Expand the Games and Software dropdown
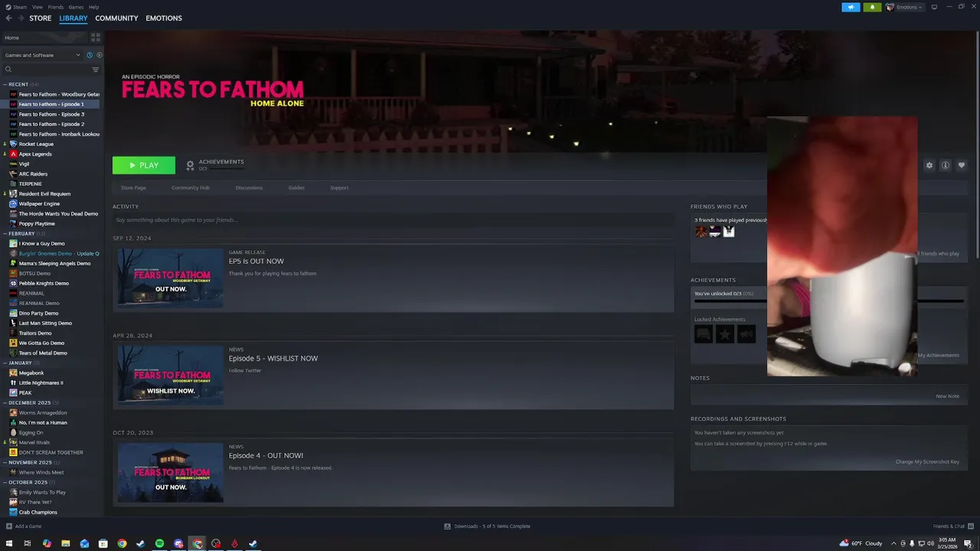Screen dimensions: 980x551 (42, 55)
